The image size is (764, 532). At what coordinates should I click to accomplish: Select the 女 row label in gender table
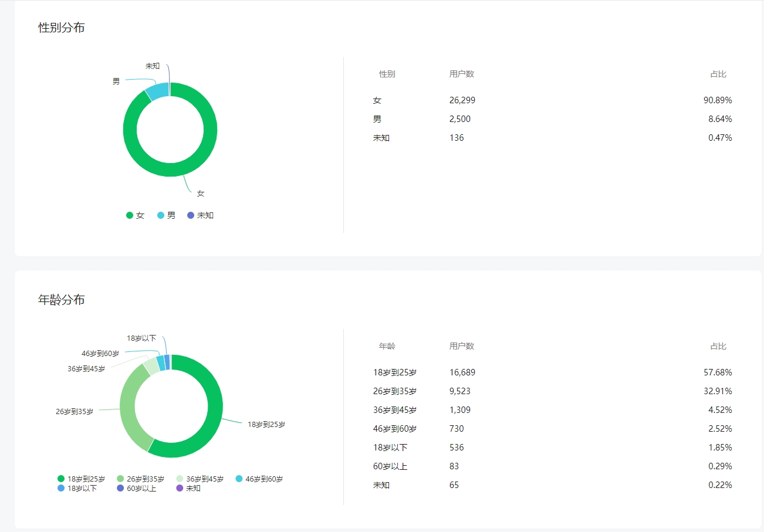[377, 100]
